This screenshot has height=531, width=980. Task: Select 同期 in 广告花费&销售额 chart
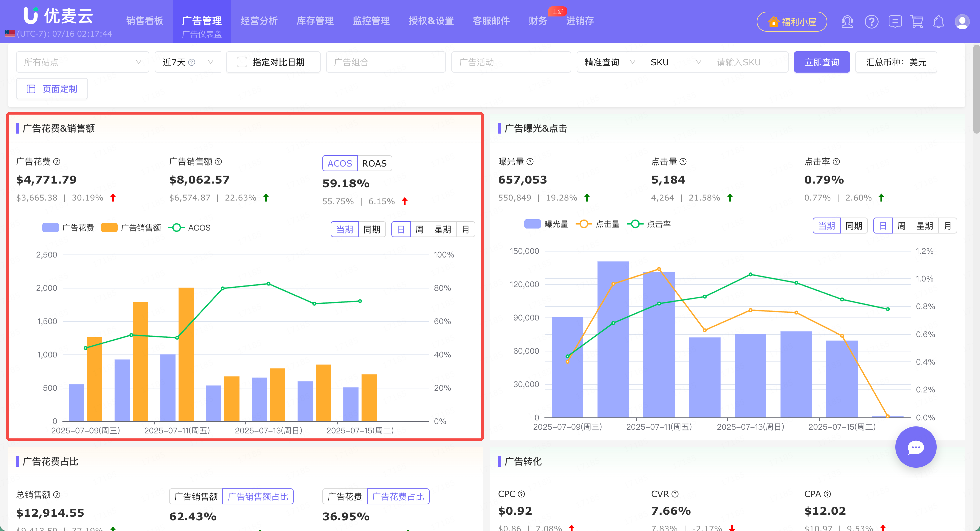point(372,229)
